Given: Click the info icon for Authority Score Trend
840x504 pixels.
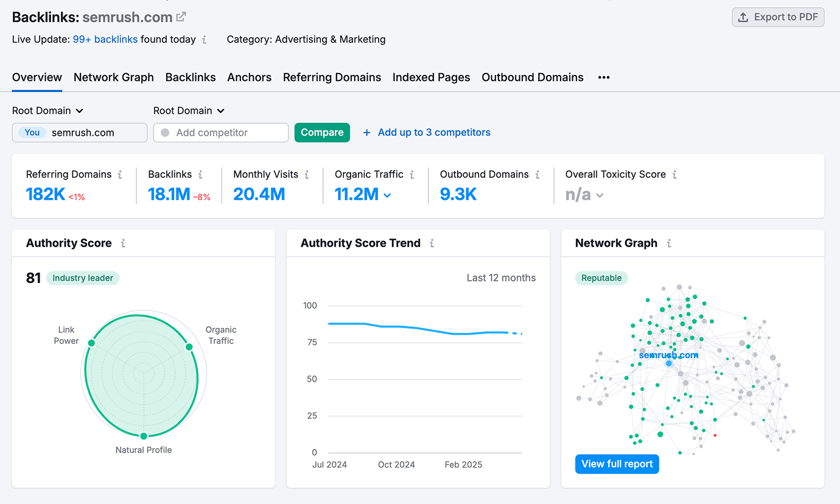Looking at the screenshot, I should click(x=432, y=243).
